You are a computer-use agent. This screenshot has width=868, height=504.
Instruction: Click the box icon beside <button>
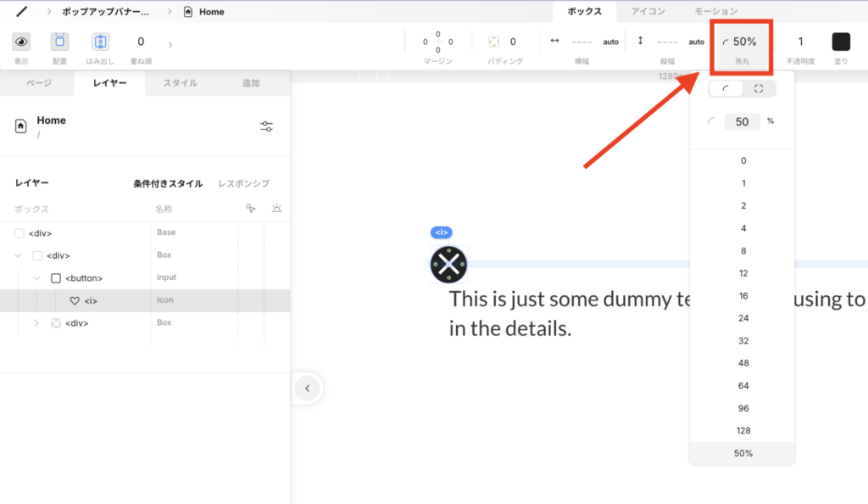coord(56,278)
